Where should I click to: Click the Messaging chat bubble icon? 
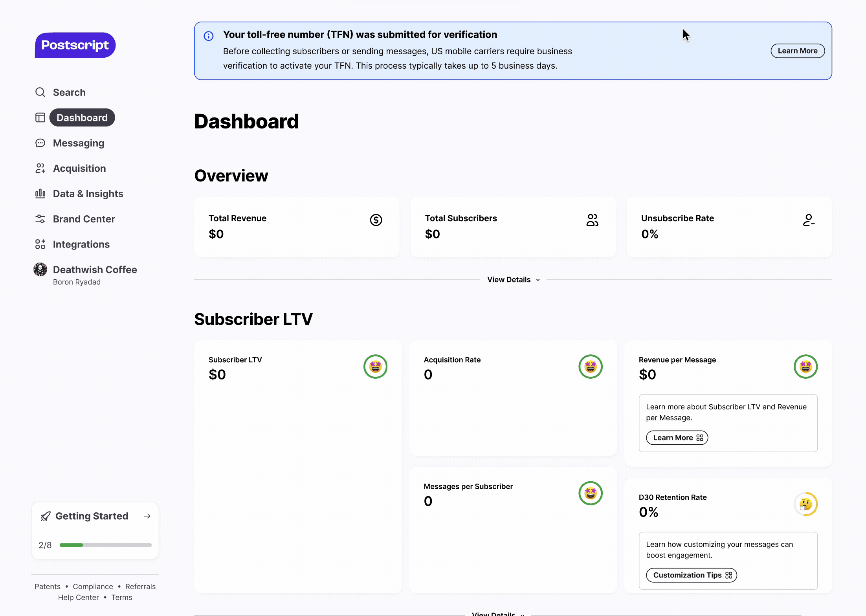click(40, 143)
